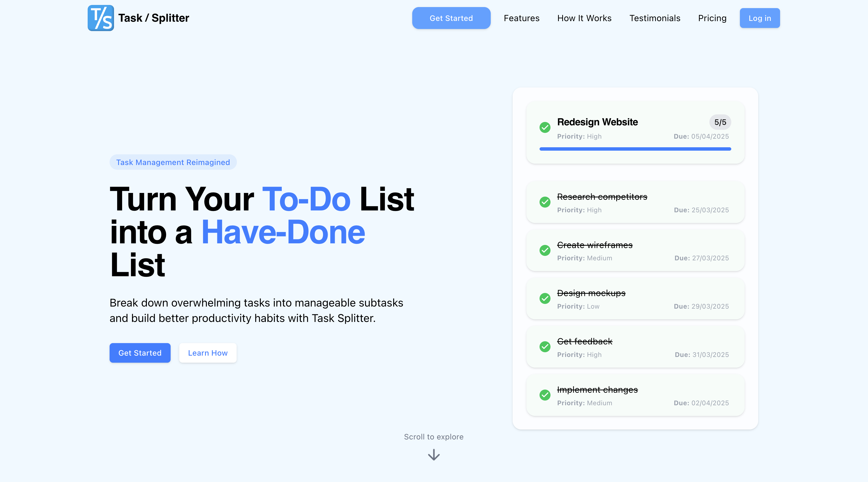Screen dimensions: 868x482
Task: Click the Redesign Website green check icon
Action: coord(544,127)
